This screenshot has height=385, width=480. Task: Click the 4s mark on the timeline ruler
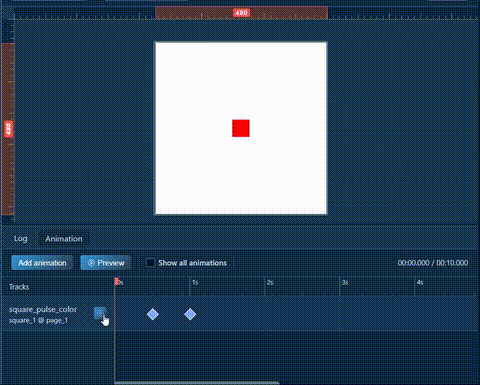pos(420,282)
